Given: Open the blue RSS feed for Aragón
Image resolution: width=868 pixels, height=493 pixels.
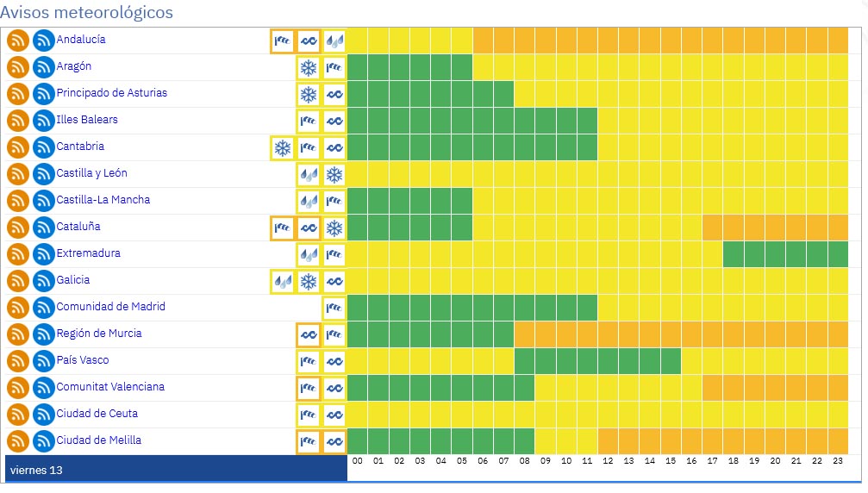Looking at the screenshot, I should [43, 67].
